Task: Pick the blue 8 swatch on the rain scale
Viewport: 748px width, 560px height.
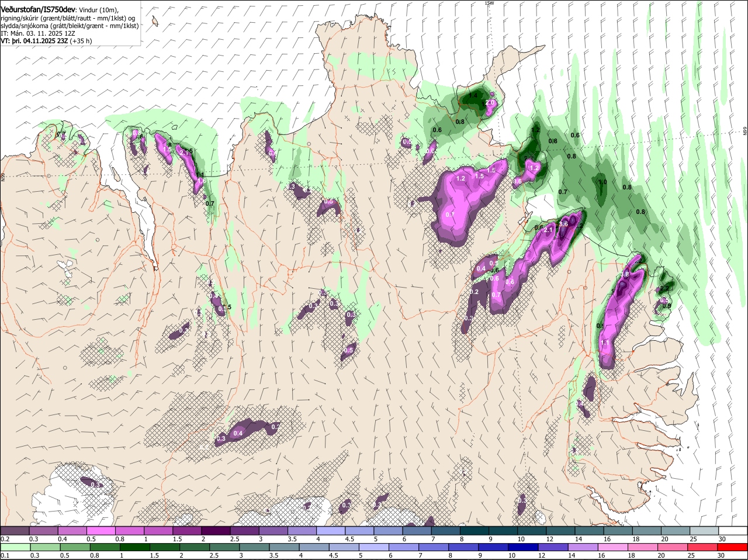Action: (465, 547)
